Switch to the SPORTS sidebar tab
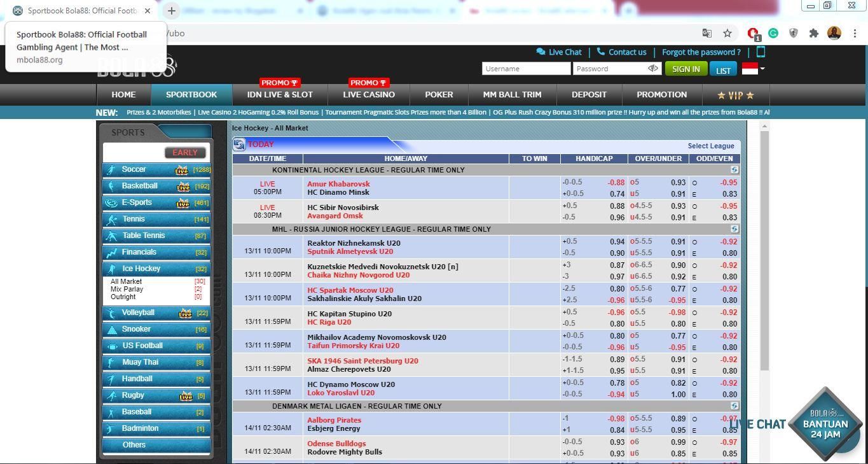 pyautogui.click(x=128, y=132)
